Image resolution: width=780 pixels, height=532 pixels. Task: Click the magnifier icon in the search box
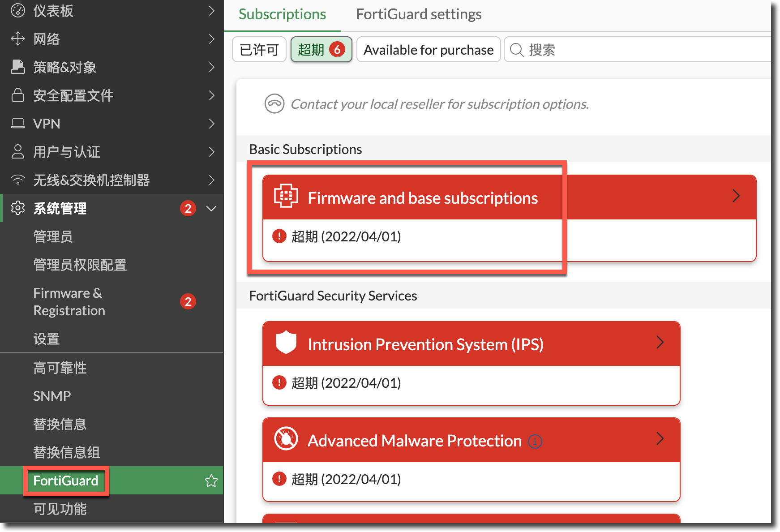click(x=517, y=50)
